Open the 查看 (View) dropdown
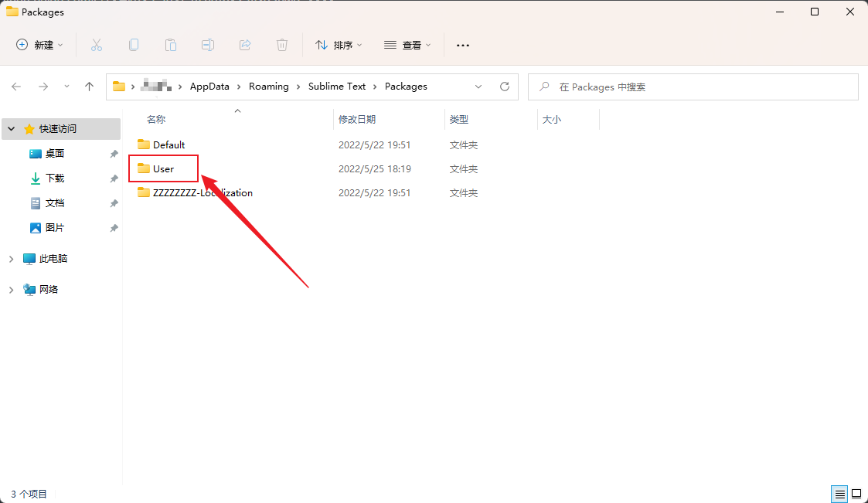This screenshot has height=503, width=868. tap(407, 45)
